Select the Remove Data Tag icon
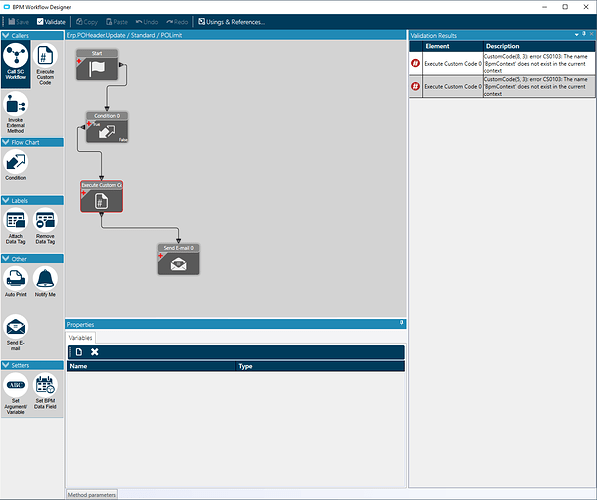 45,220
